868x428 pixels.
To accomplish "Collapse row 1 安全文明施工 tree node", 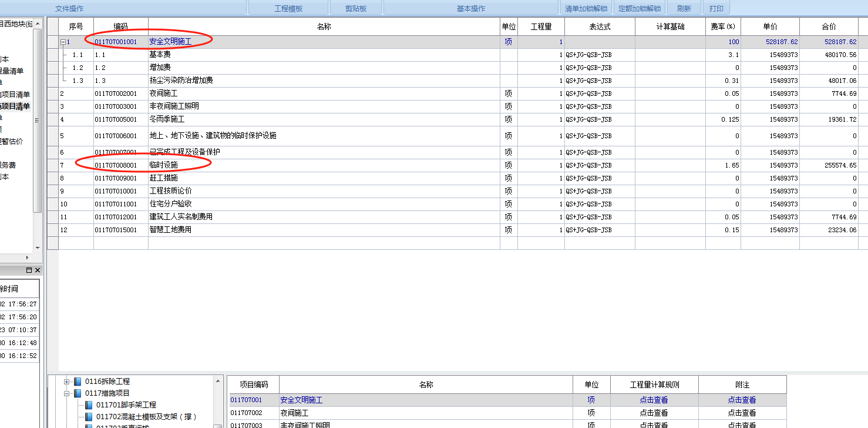I will click(x=63, y=42).
